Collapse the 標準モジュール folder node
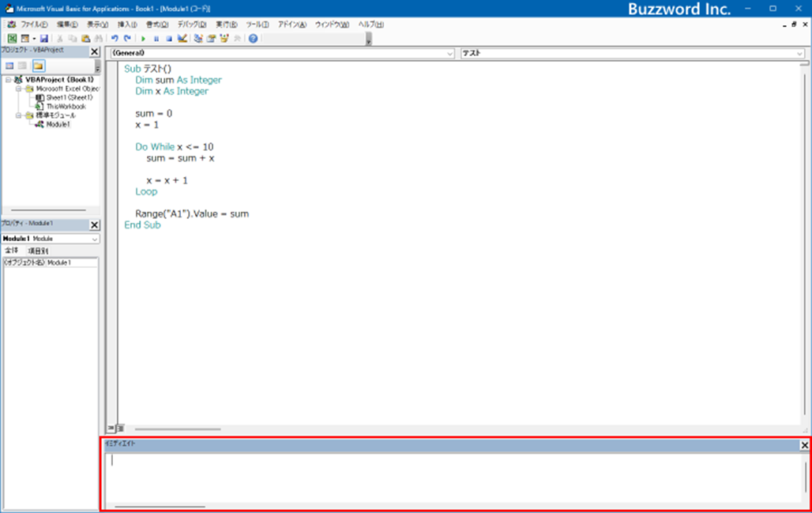The width and height of the screenshot is (812, 513). click(x=19, y=115)
